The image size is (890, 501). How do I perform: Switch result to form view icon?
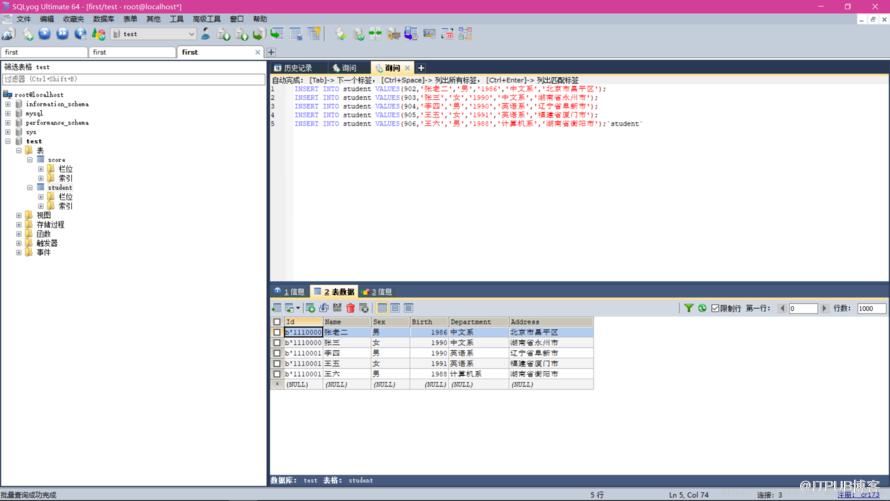coord(395,308)
